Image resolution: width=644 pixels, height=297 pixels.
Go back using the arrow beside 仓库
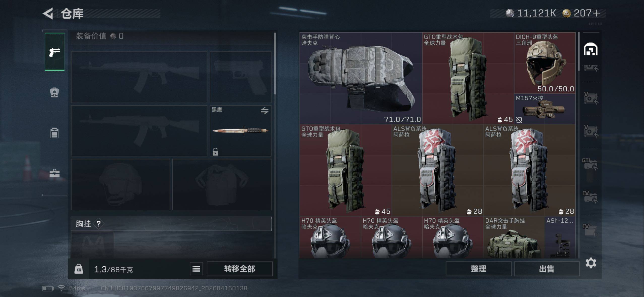pyautogui.click(x=48, y=13)
